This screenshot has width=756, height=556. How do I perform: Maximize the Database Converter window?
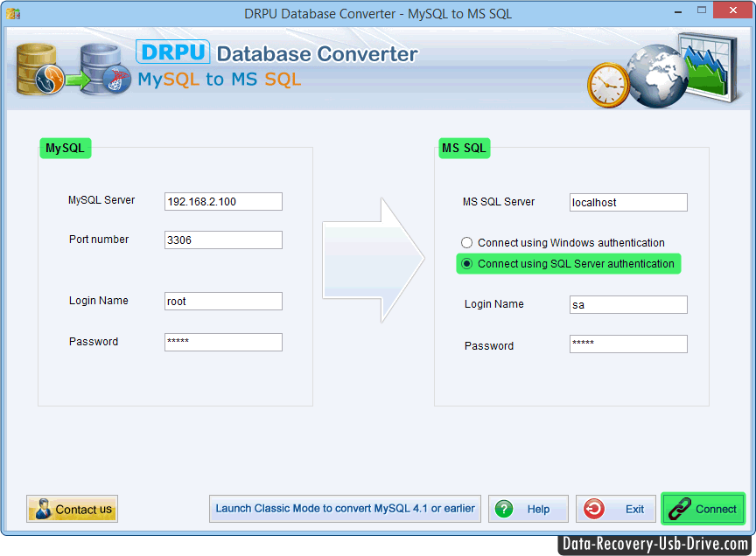[702, 10]
